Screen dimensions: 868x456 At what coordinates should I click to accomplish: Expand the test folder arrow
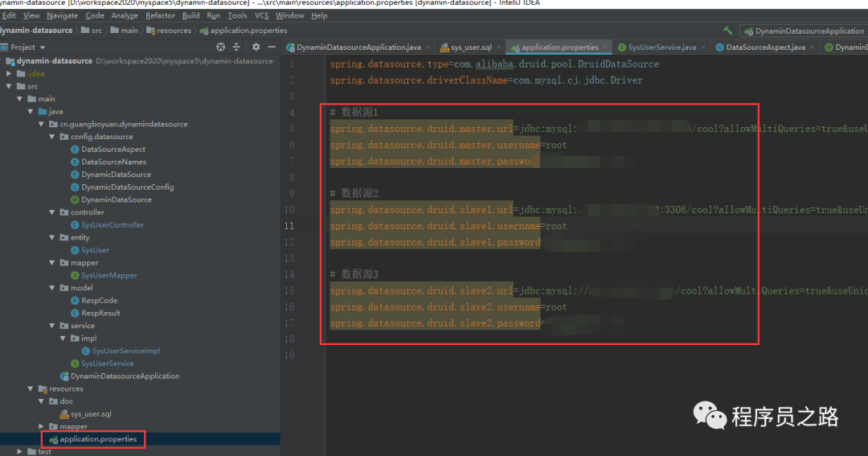coord(19,451)
